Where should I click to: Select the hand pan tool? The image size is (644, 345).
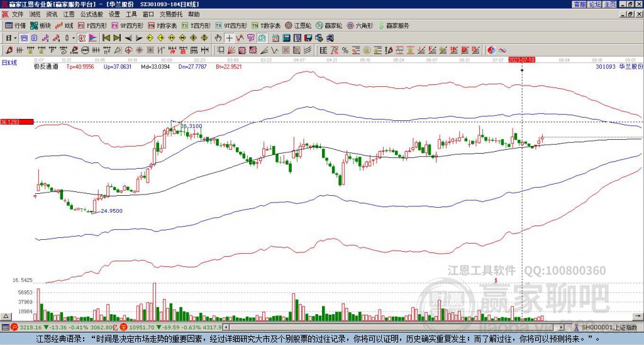coord(218,38)
